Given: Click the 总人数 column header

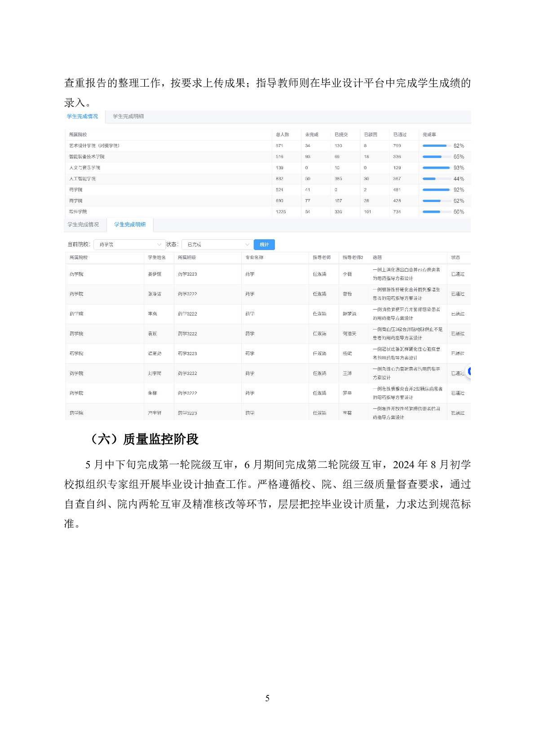Looking at the screenshot, I should [x=282, y=135].
